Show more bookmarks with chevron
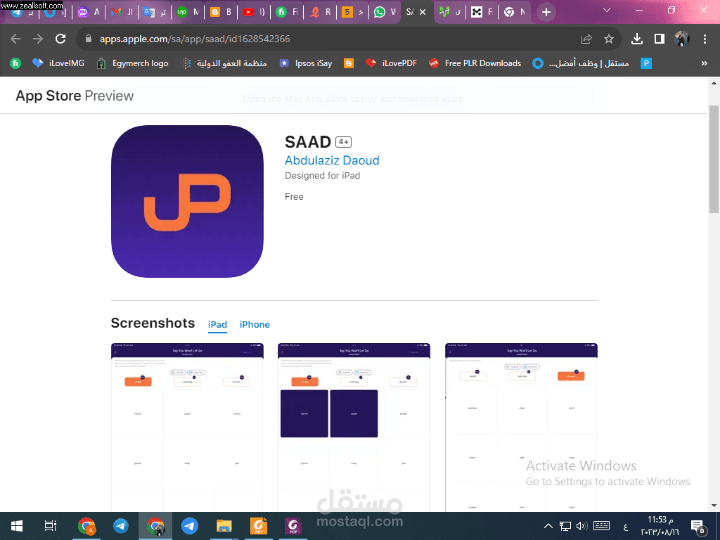720x540 pixels. (704, 63)
